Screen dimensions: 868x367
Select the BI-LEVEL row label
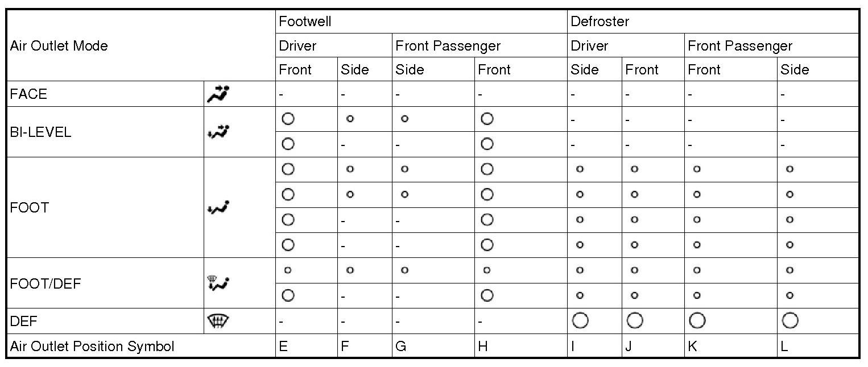coord(40,132)
